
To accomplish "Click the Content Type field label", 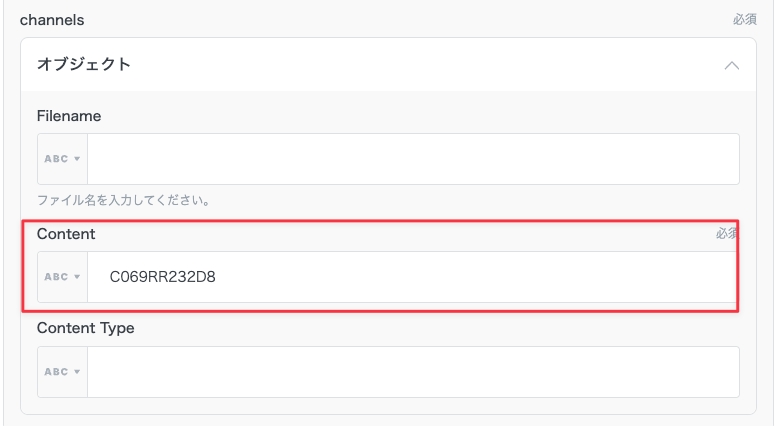I will pyautogui.click(x=85, y=328).
